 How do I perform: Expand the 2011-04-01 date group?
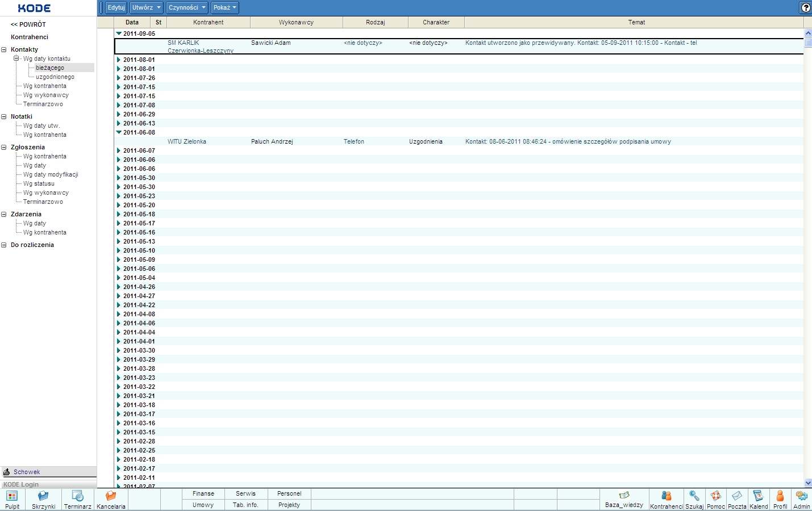(119, 341)
